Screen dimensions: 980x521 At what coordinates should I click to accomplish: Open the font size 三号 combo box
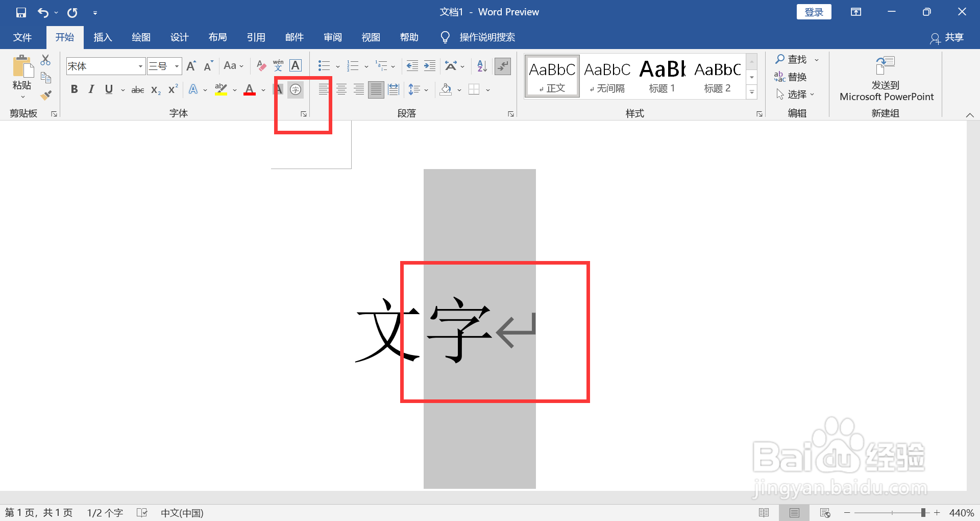(x=164, y=66)
